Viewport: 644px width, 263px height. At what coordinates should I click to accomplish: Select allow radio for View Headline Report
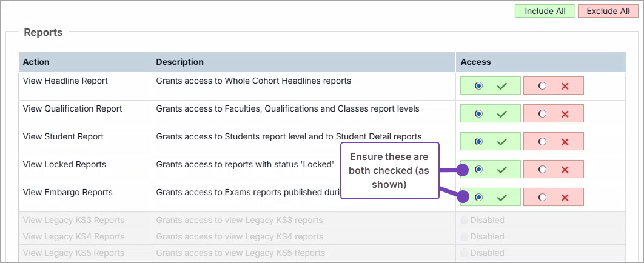[479, 86]
